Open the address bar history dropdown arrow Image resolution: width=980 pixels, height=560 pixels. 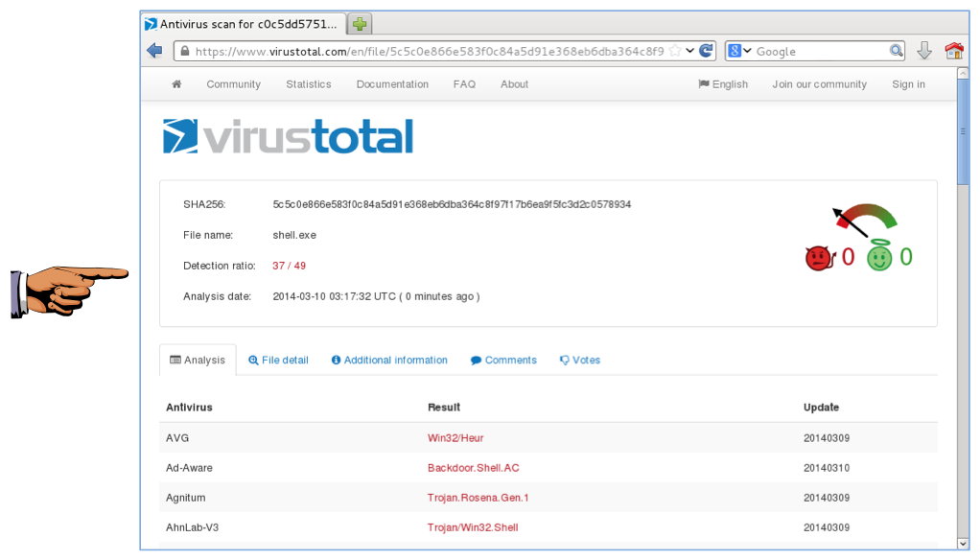click(x=690, y=51)
